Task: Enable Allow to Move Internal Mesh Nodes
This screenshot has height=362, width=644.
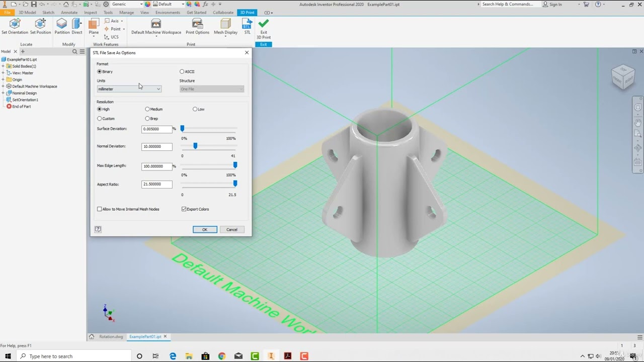Action: 100,209
